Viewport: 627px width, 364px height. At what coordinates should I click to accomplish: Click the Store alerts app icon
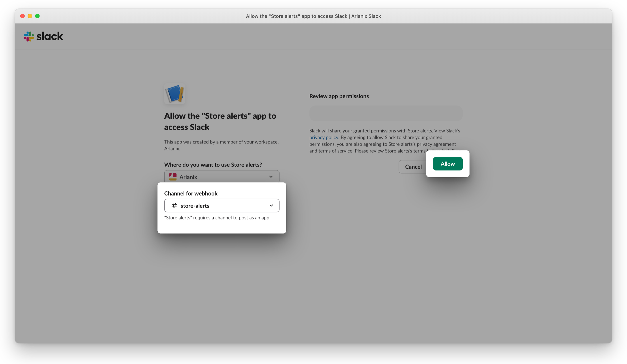175,94
